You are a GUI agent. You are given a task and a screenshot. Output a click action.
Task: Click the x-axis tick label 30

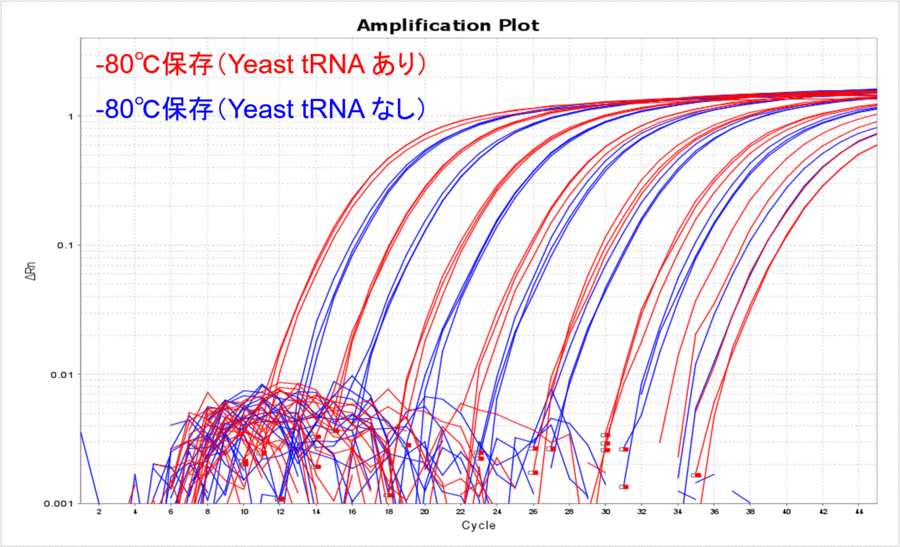pyautogui.click(x=605, y=512)
